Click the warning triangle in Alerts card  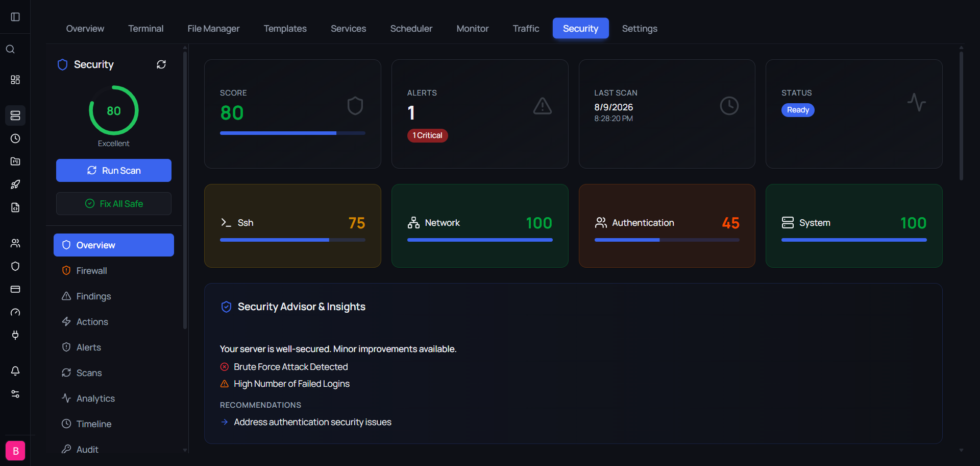tap(543, 106)
